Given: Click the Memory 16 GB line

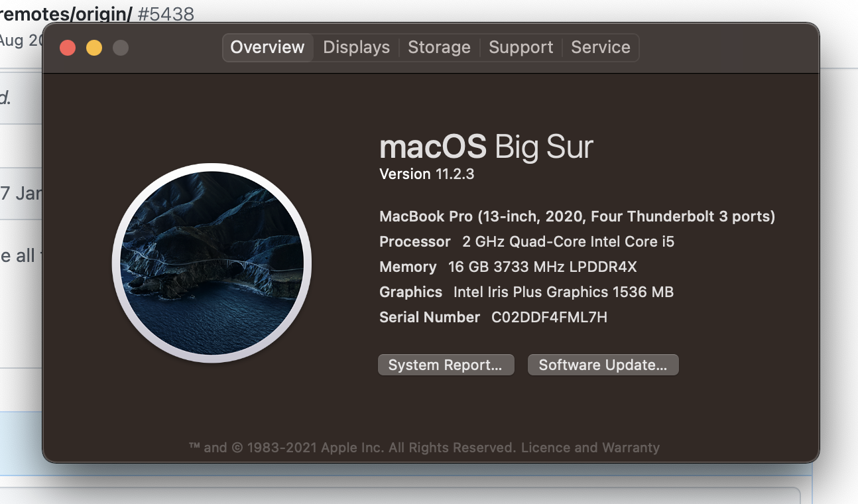Looking at the screenshot, I should pos(508,267).
